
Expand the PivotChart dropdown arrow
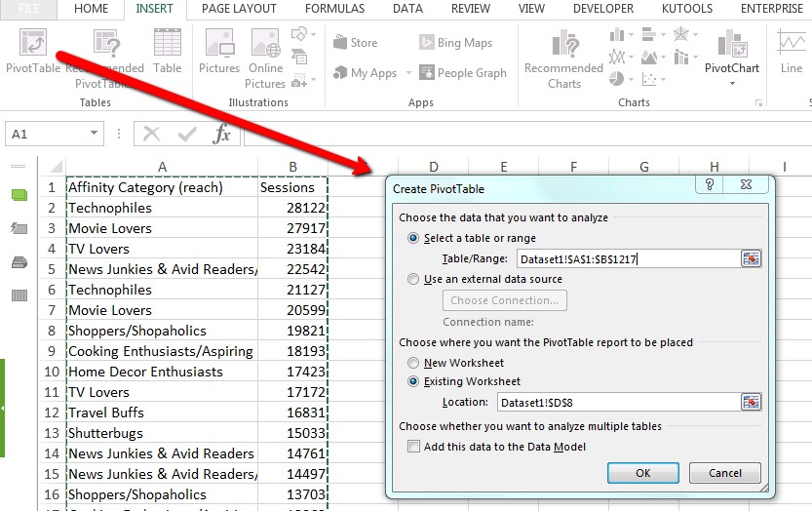pyautogui.click(x=732, y=84)
